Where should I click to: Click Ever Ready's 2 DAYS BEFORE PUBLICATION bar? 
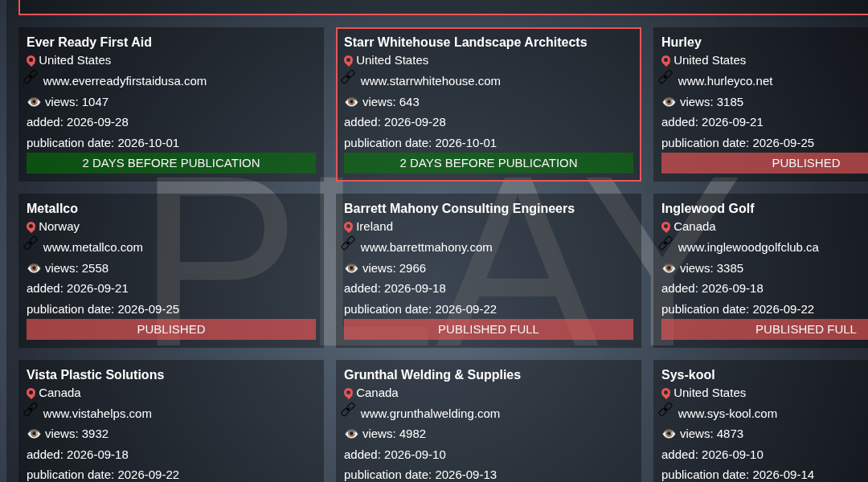[x=171, y=163]
